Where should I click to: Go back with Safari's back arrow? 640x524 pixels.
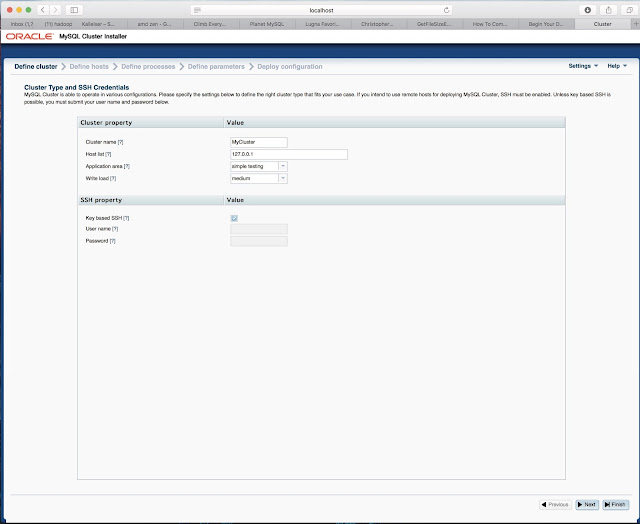tap(43, 10)
